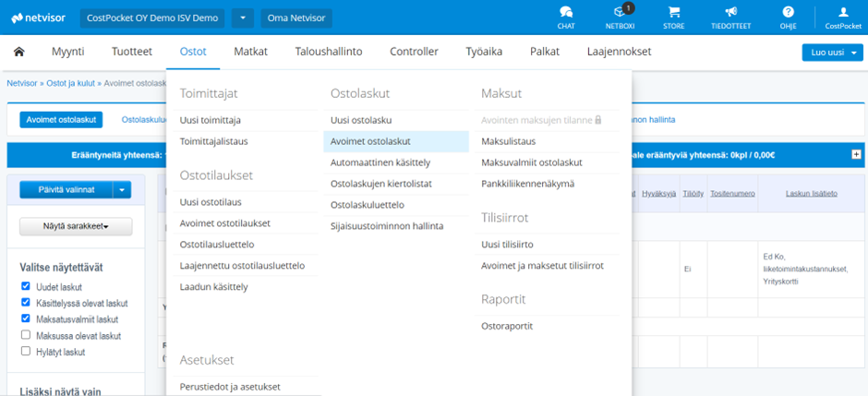Expand the summary bar plus icon
Viewport: 868px width, 396px height.
pos(856,155)
